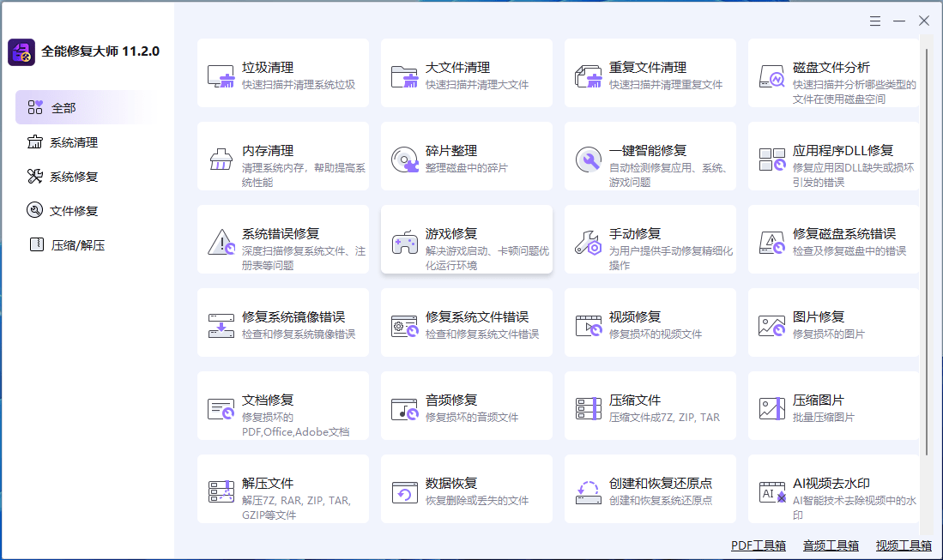
Task: Open the PDF工具箱 link
Action: [x=757, y=545]
